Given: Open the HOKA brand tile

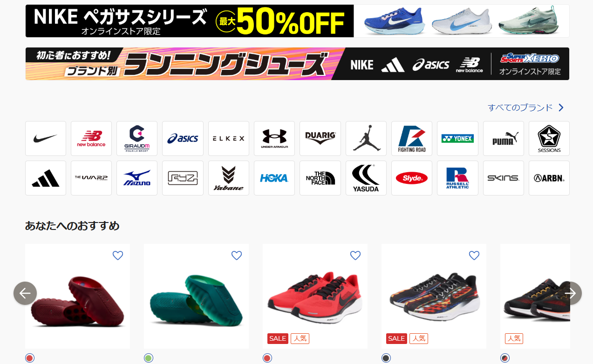Looking at the screenshot, I should (x=274, y=178).
